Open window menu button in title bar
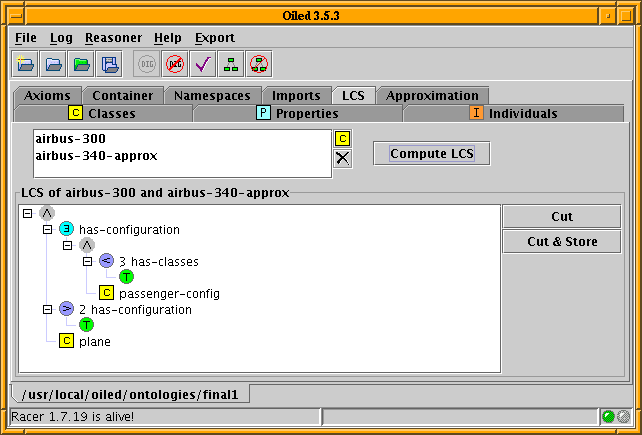The width and height of the screenshot is (642, 435). point(16,16)
